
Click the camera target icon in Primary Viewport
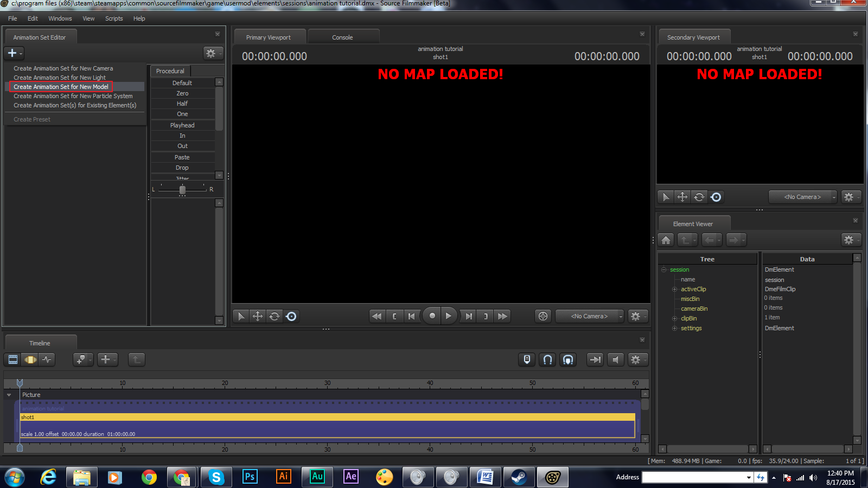click(543, 316)
